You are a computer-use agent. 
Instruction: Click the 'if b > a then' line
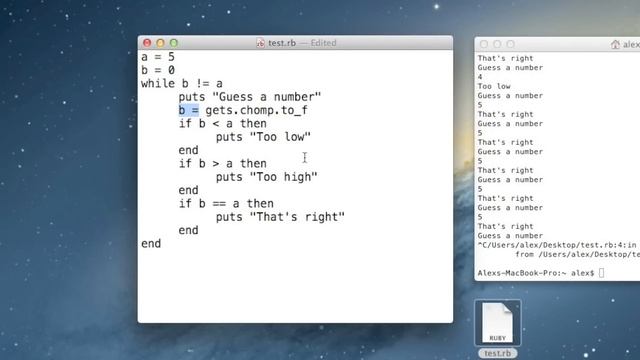tap(222, 164)
